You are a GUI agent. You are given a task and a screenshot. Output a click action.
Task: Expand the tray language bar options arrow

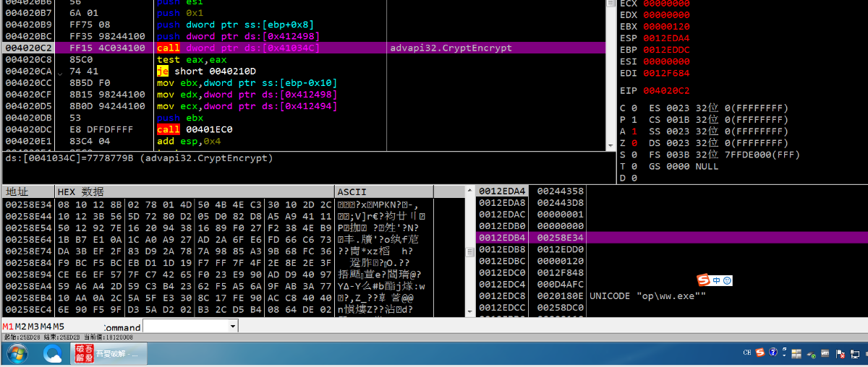point(783,355)
